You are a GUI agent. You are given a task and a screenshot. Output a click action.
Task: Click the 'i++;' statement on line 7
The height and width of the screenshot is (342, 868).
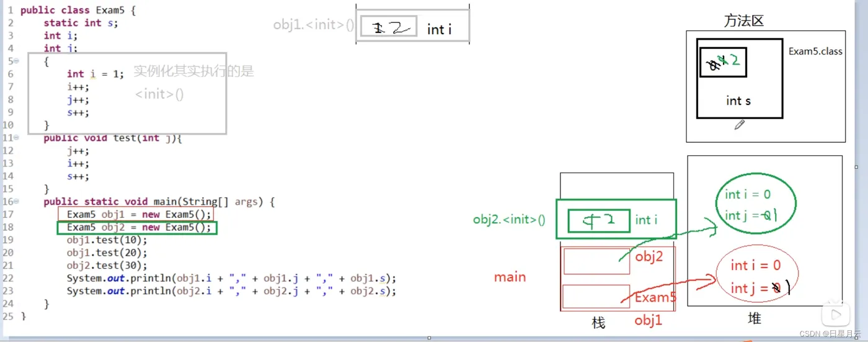pyautogui.click(x=78, y=87)
